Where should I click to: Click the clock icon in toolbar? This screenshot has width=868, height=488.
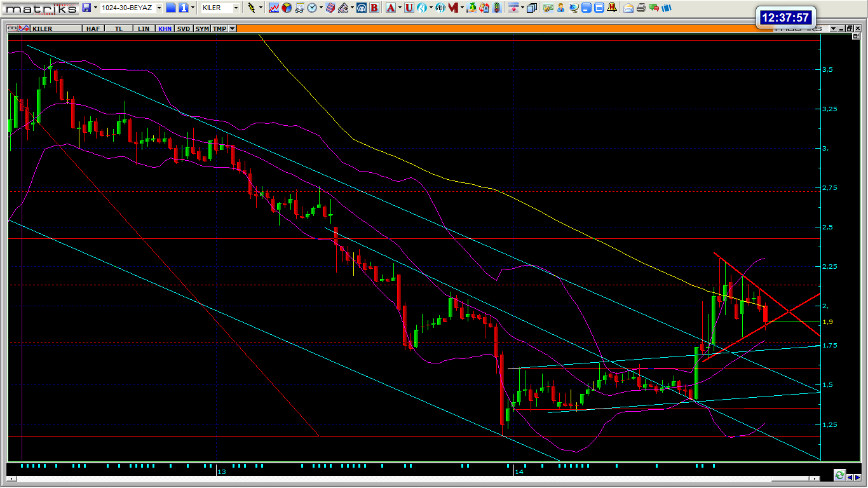pos(312,8)
